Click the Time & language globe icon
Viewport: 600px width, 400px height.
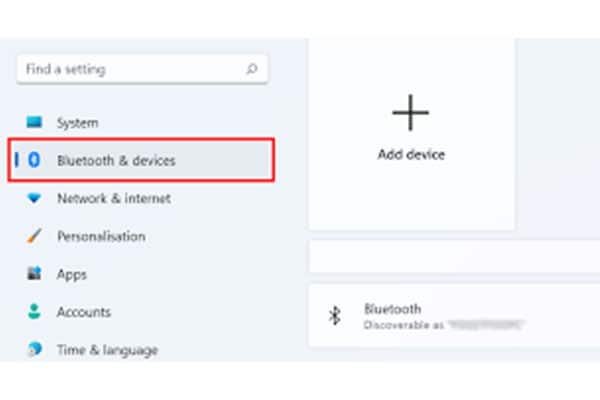[x=34, y=349]
